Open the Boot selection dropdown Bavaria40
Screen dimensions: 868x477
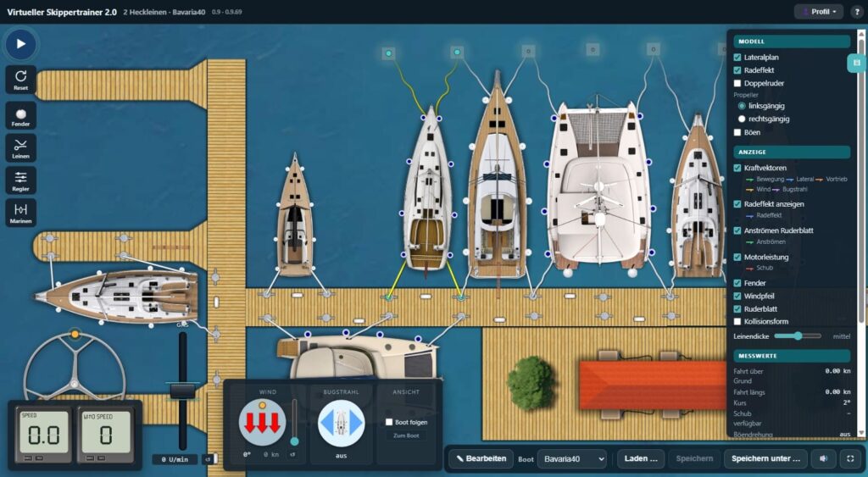click(x=572, y=458)
